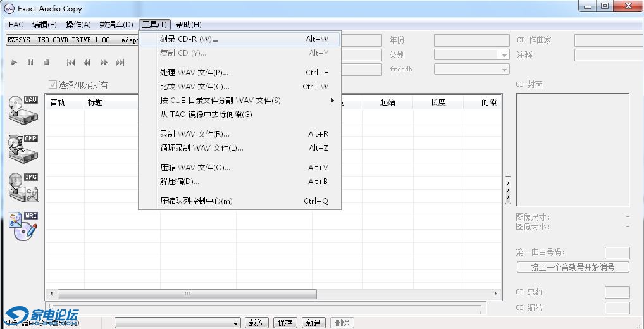Image resolution: width=644 pixels, height=329 pixels.
Task: Click the IMG image copy icon
Action: (23, 187)
